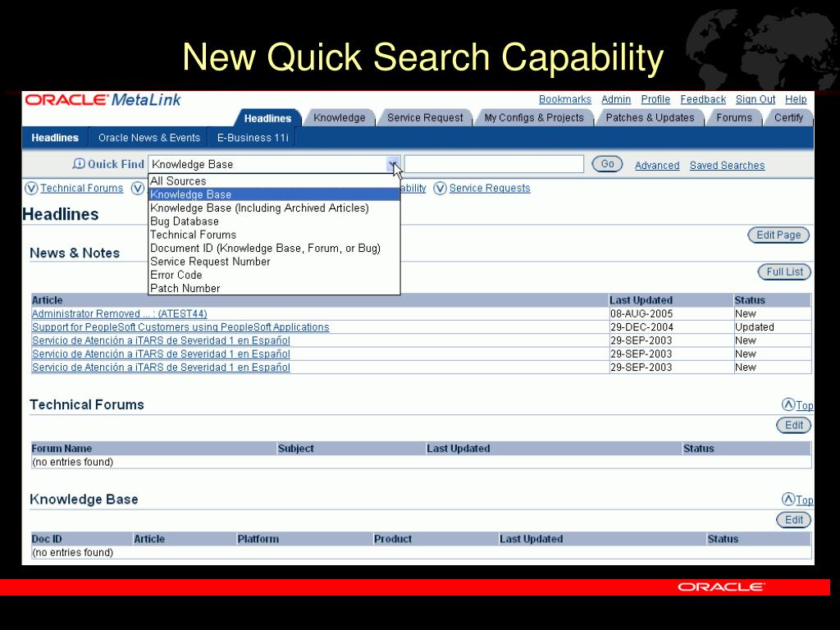The width and height of the screenshot is (840, 630).
Task: Click Edit in Knowledge Base section
Action: [793, 519]
